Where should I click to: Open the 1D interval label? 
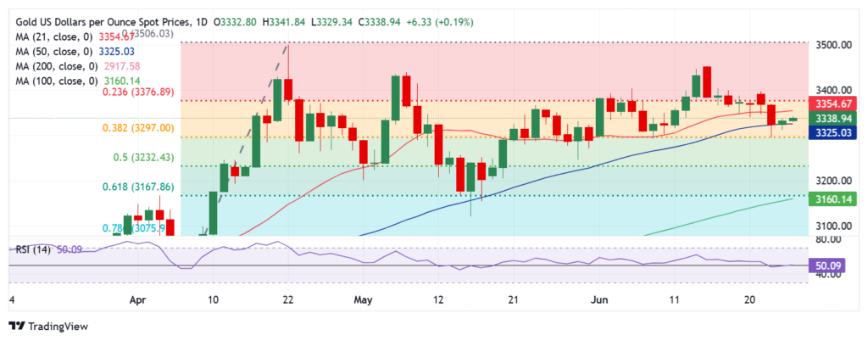[x=200, y=19]
